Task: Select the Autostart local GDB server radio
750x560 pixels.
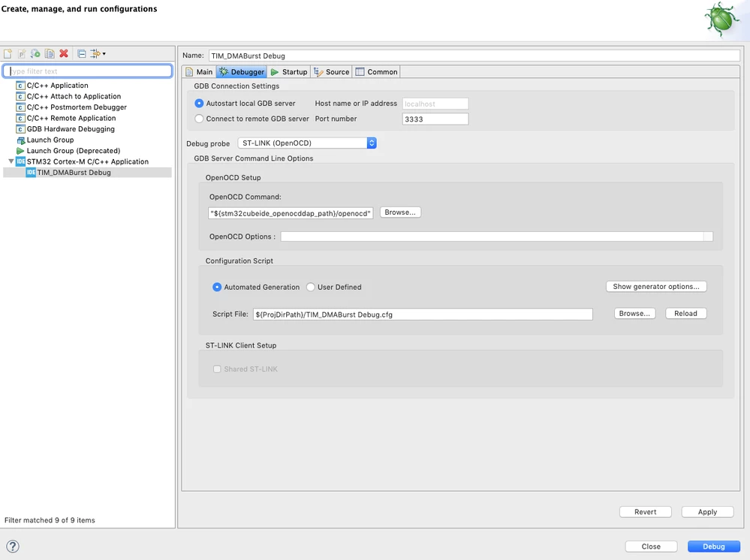Action: click(200, 104)
